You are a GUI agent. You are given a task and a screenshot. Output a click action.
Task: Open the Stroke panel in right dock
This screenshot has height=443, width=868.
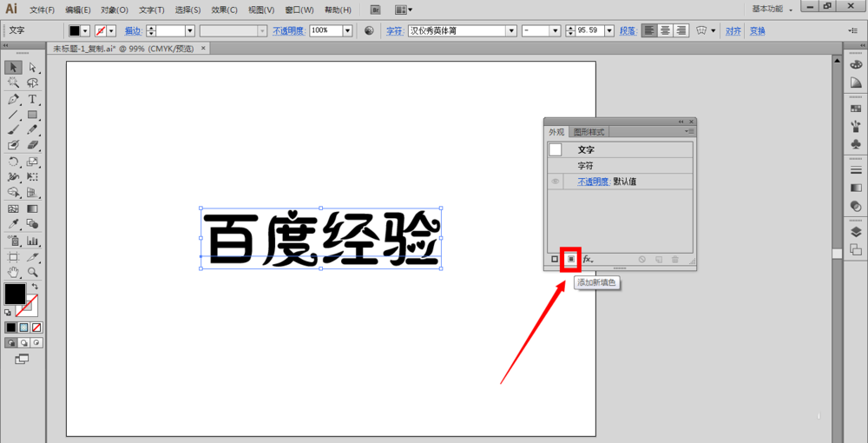856,170
